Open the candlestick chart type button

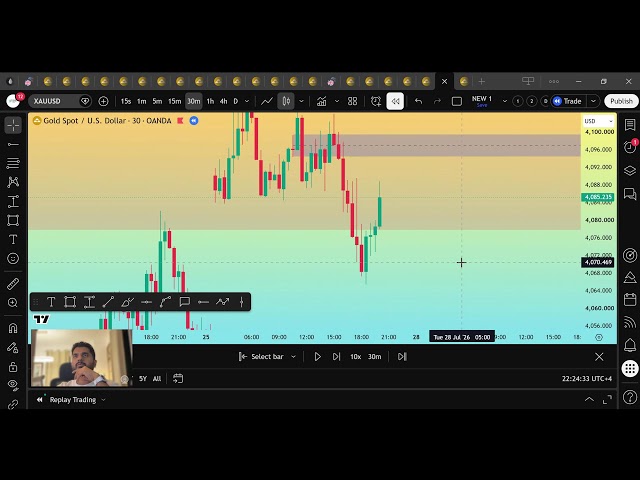pos(286,101)
